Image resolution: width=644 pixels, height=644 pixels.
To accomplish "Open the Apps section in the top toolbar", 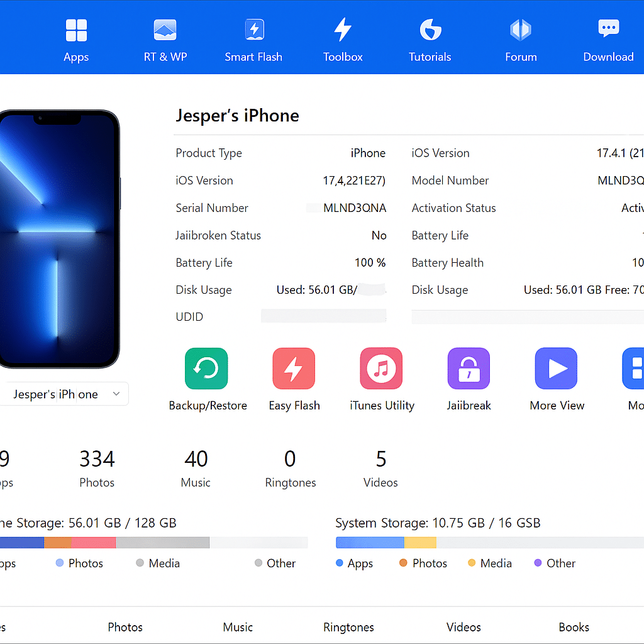I will tap(75, 38).
